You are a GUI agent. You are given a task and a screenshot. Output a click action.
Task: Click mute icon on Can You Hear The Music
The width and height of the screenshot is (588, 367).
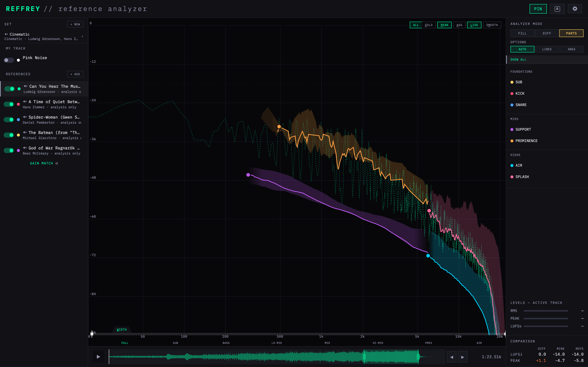point(26,86)
